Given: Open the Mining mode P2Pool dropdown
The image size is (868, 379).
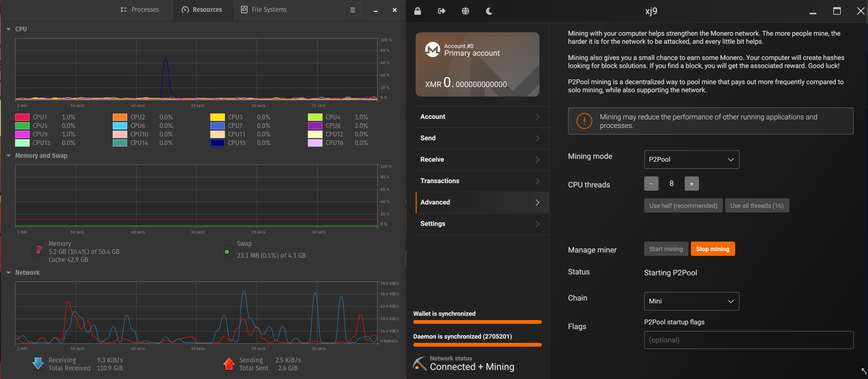Looking at the screenshot, I should pyautogui.click(x=691, y=159).
